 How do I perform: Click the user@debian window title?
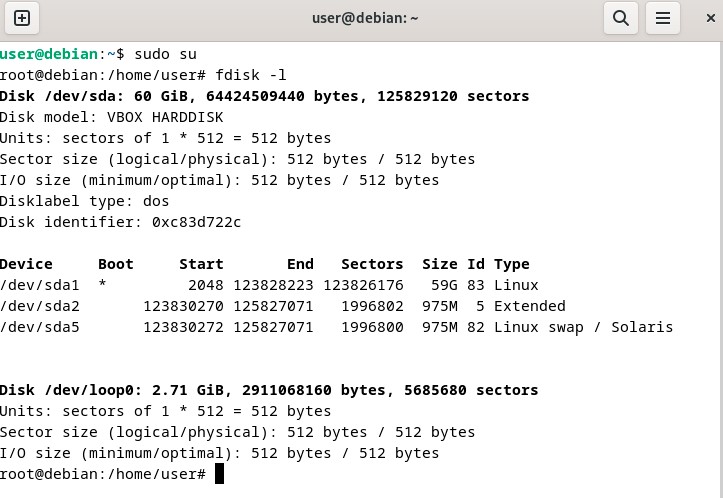pos(365,18)
